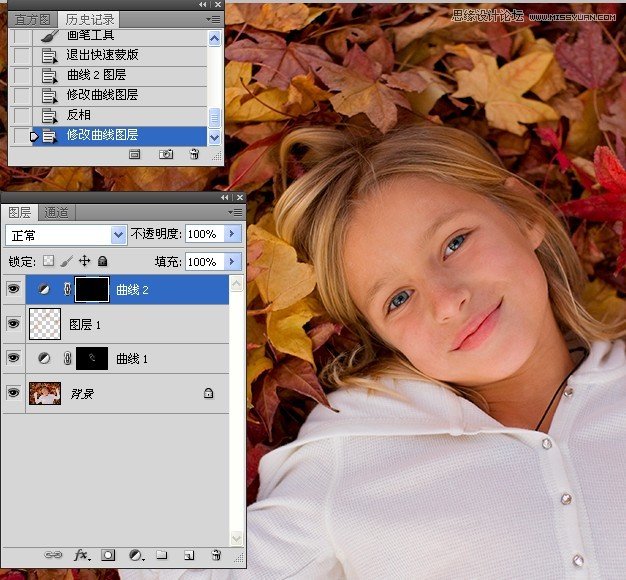
Task: Set history brush source at 曲线 2 图层 state
Action: pos(22,75)
